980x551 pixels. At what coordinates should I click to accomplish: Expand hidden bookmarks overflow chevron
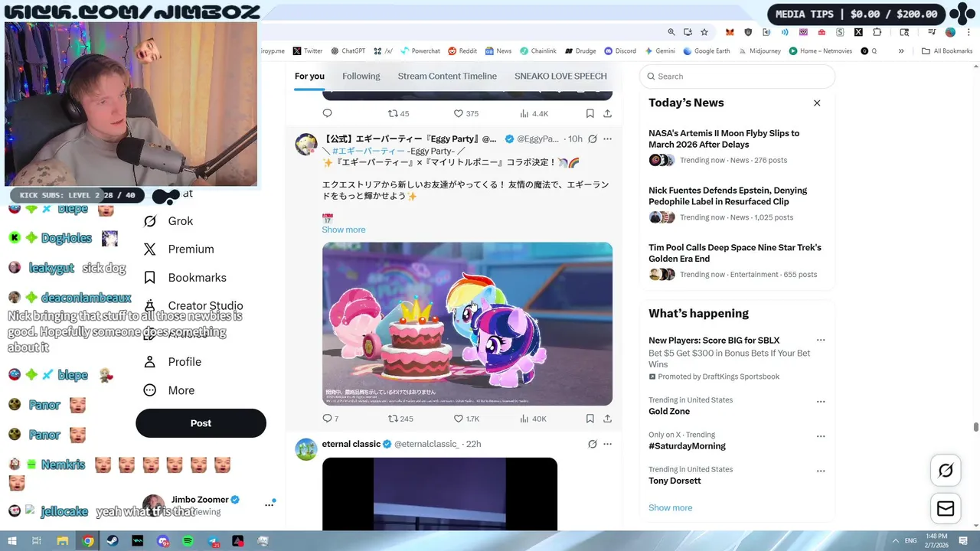click(901, 51)
